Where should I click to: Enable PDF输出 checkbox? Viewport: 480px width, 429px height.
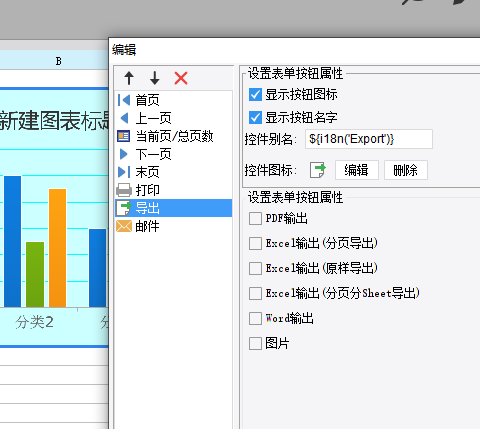[255, 219]
